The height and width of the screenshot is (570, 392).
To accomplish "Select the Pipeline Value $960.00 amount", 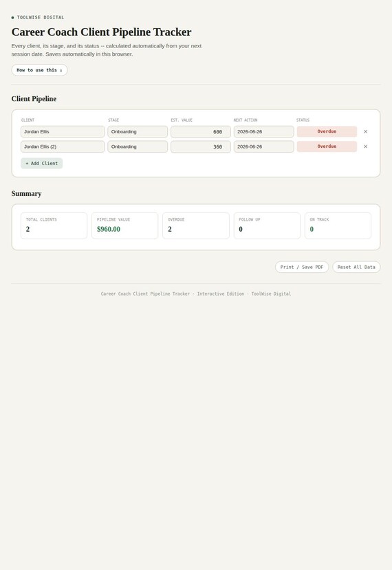I will pyautogui.click(x=109, y=229).
